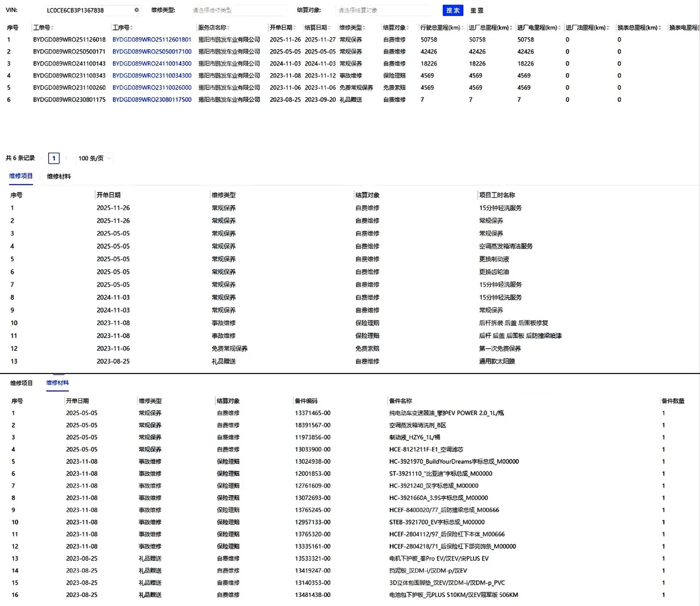
Task: Open work order link BYDGD089WRO23110034300
Action: click(152, 76)
